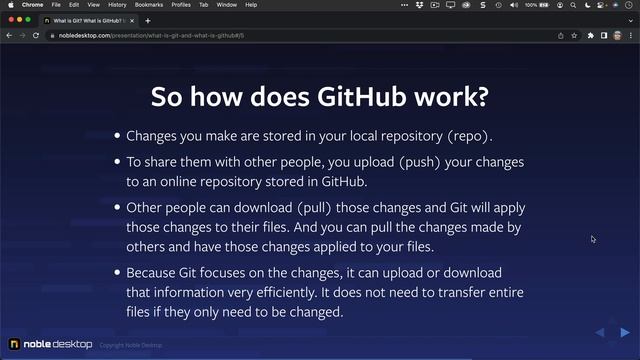This screenshot has width=640, height=360.
Task: Click the browser forward arrow
Action: tap(22, 36)
